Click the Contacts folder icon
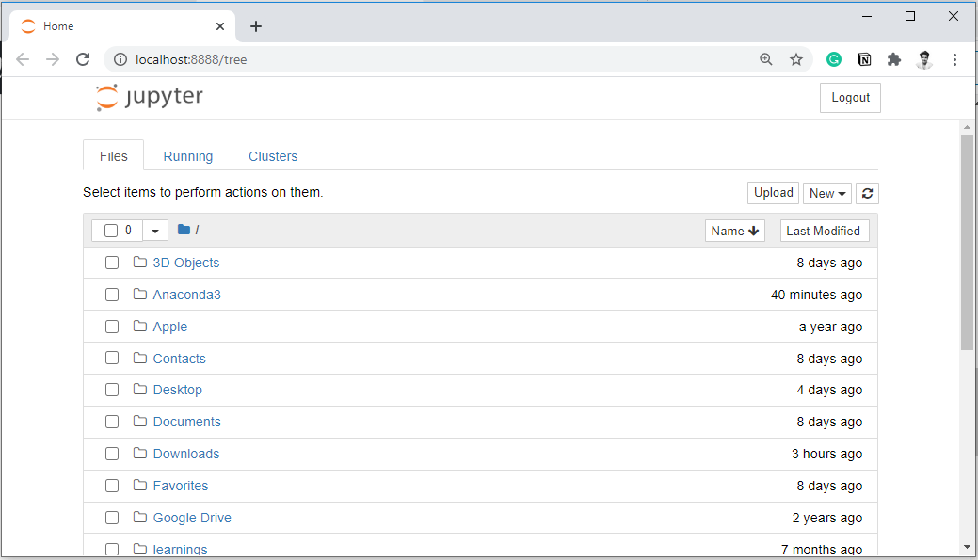 click(x=139, y=358)
